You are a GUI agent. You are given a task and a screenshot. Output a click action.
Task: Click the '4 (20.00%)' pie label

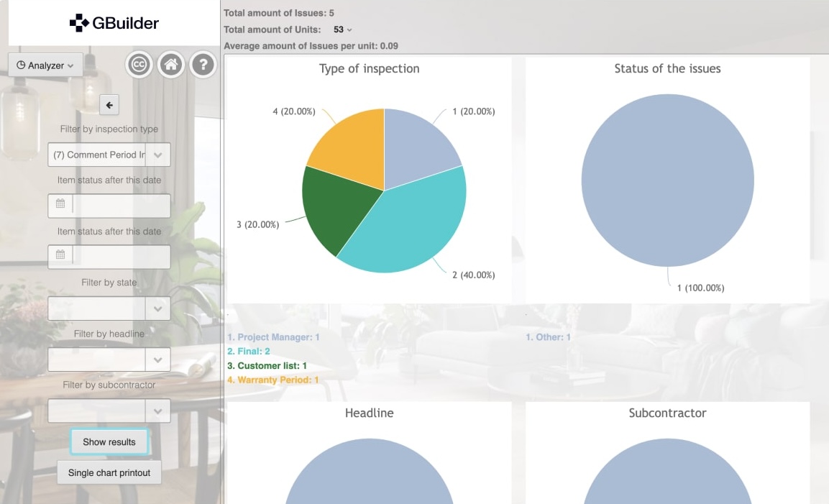click(x=294, y=111)
